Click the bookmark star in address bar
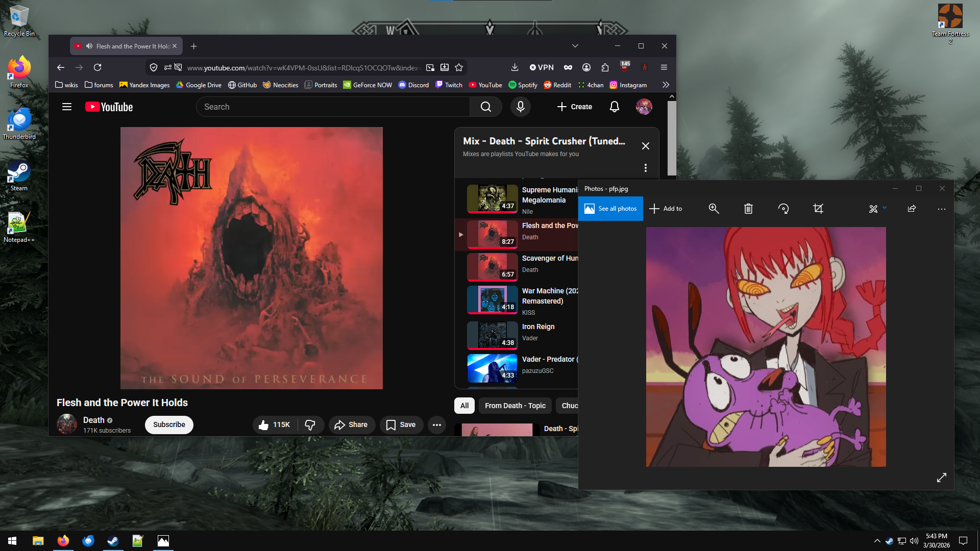The width and height of the screenshot is (980, 551). (459, 67)
